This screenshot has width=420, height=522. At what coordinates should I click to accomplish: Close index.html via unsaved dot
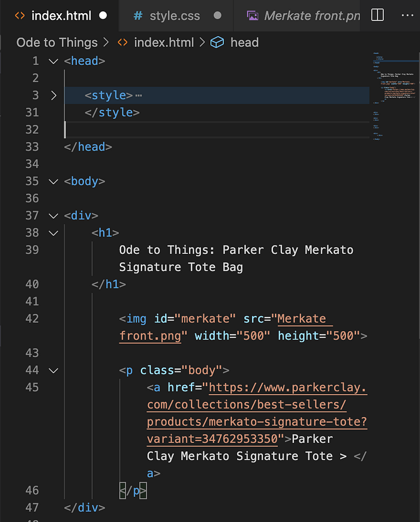(x=103, y=16)
